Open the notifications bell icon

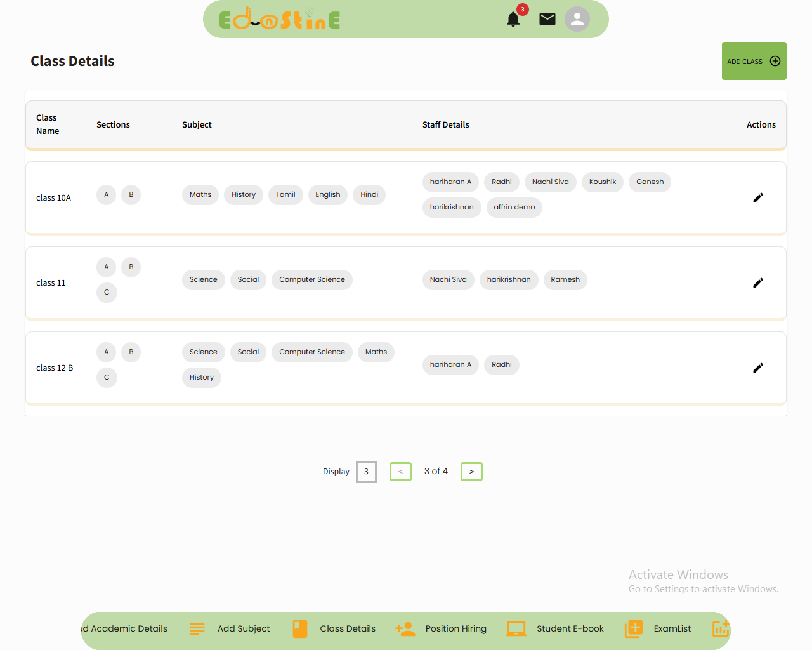pos(513,19)
